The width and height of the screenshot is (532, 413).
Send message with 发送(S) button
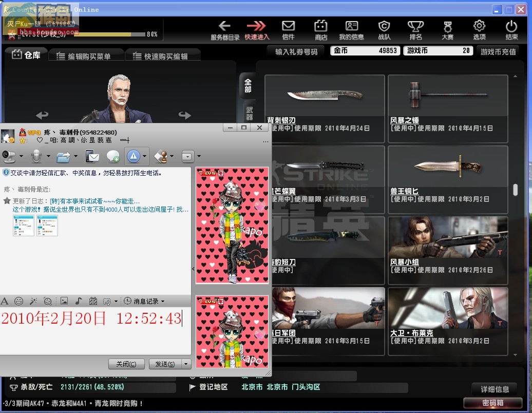tap(165, 364)
